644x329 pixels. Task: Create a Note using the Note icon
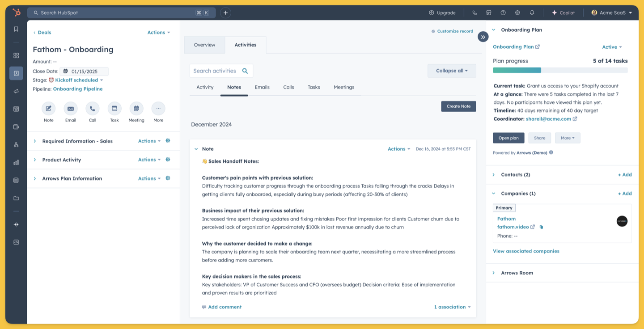click(48, 108)
